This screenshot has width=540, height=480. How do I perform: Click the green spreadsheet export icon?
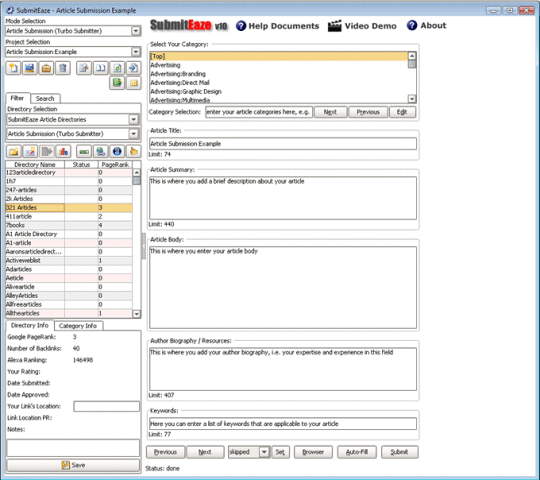[117, 83]
